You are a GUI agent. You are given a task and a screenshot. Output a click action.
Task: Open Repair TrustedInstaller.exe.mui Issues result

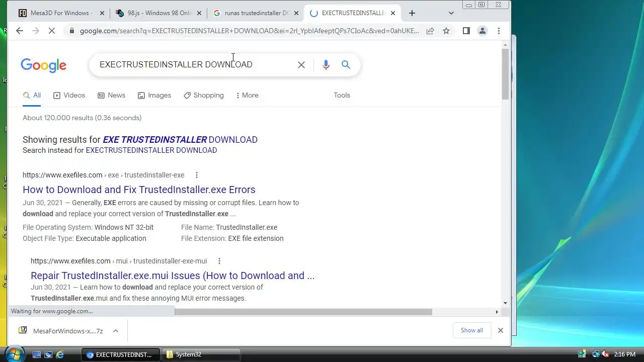click(x=173, y=276)
